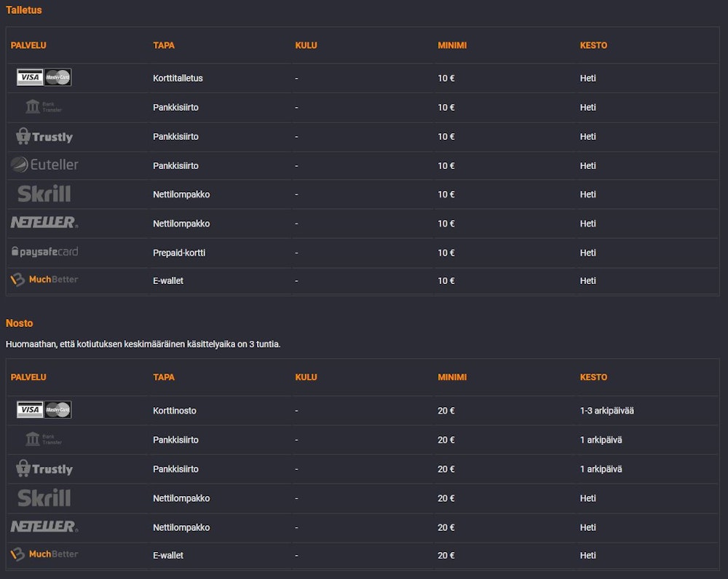
Task: Select the PALVELU column header
Action: click(x=28, y=45)
